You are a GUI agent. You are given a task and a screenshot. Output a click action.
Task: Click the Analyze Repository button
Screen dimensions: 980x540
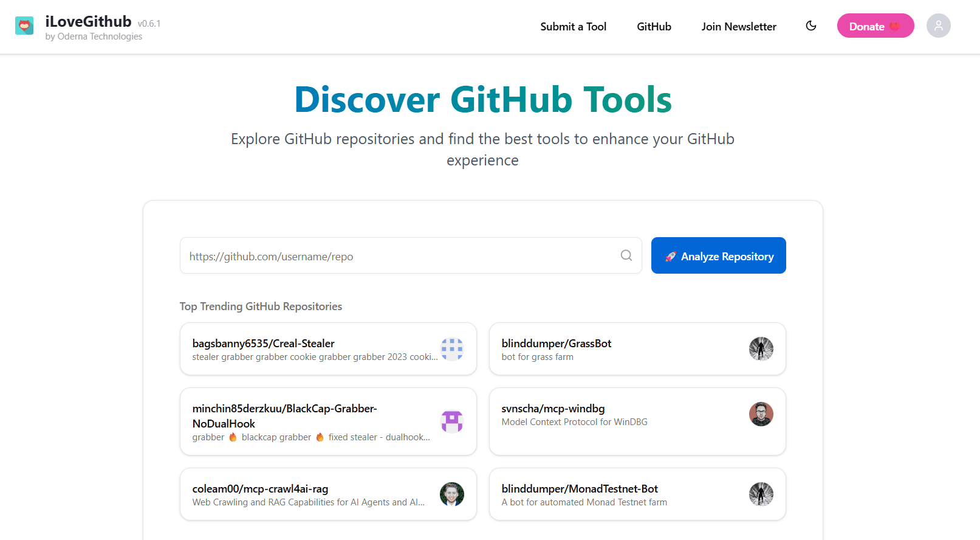(x=718, y=255)
